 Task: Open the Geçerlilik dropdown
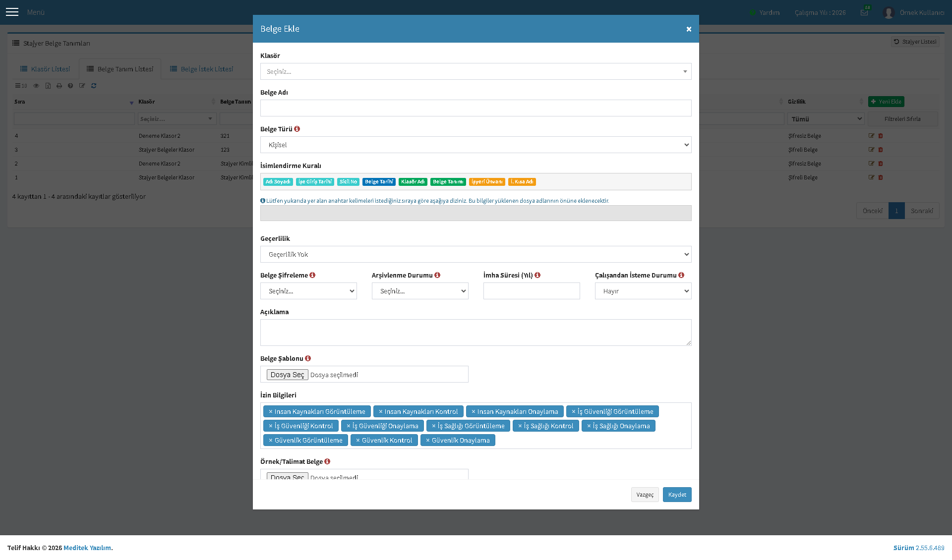[x=476, y=254]
